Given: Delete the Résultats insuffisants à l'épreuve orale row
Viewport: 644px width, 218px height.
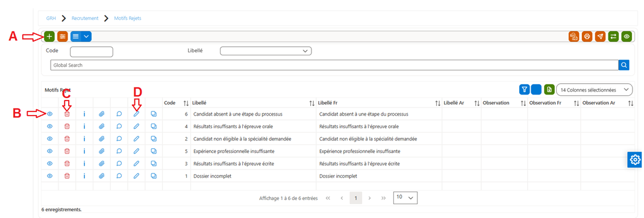Looking at the screenshot, I should (x=67, y=126).
